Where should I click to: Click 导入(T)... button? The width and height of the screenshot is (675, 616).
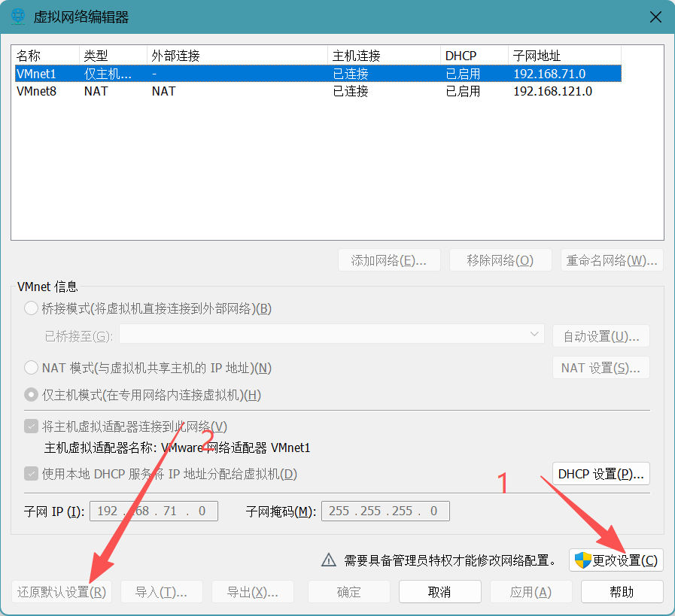pyautogui.click(x=162, y=592)
